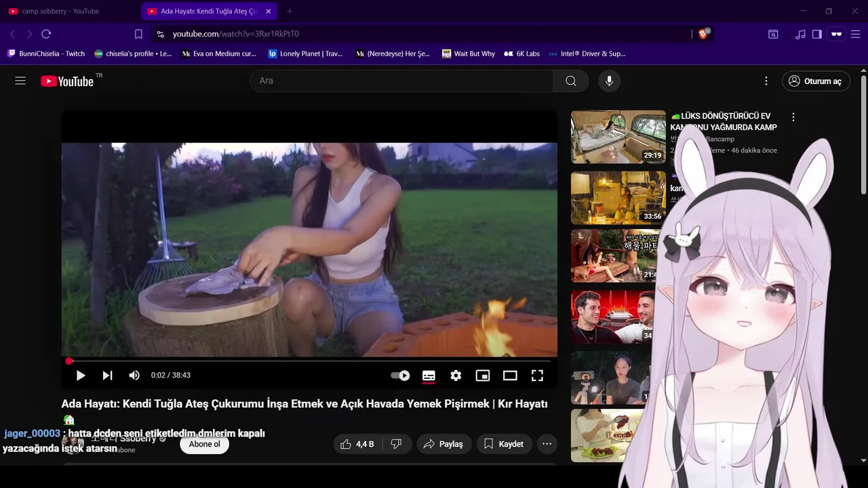Open YouTube settings three-dot menu
The height and width of the screenshot is (488, 868).
(766, 81)
